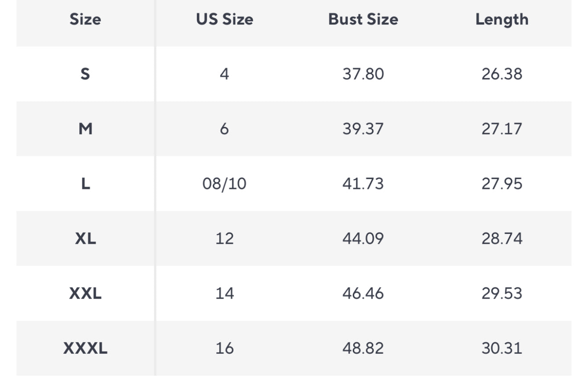This screenshot has width=588, height=381.
Task: Select the XL size row label
Action: pos(85,238)
